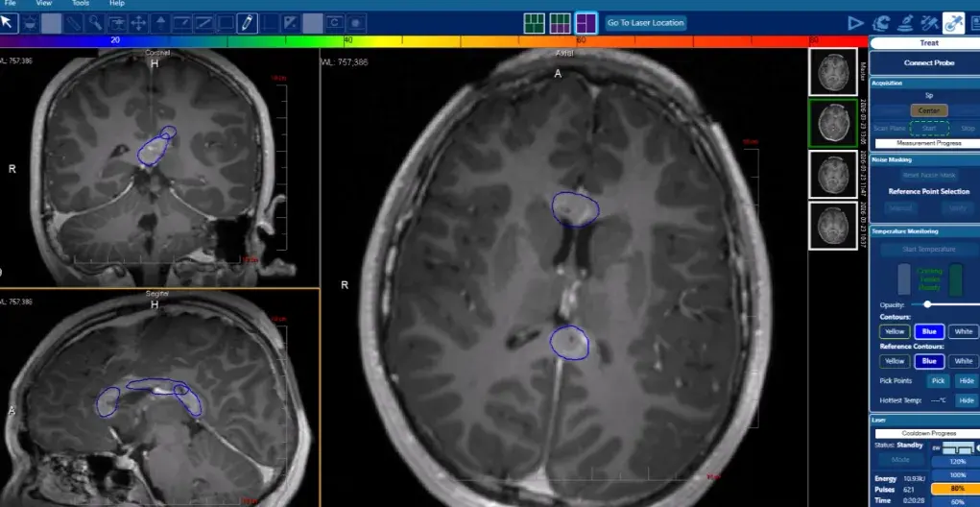
Task: Click the play triangle workflow icon
Action: click(855, 23)
